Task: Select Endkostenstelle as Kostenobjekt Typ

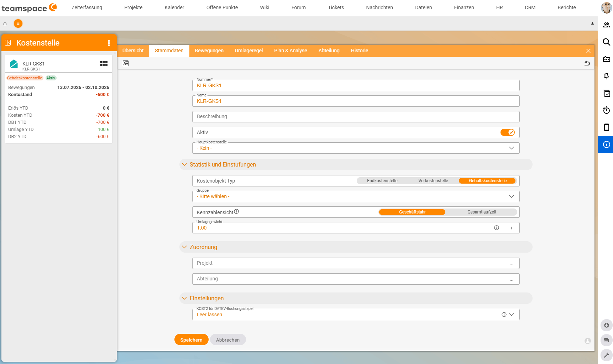Action: click(382, 181)
